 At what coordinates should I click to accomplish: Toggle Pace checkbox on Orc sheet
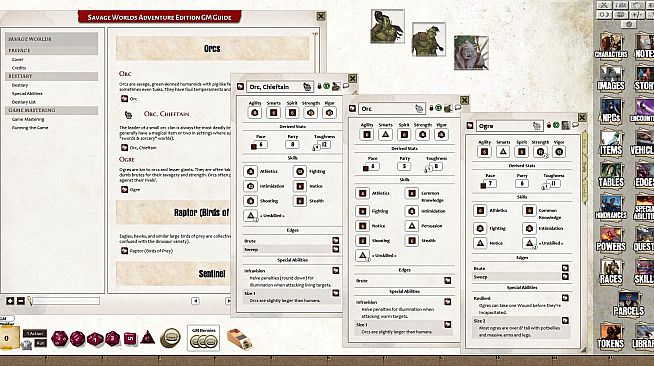(x=366, y=168)
